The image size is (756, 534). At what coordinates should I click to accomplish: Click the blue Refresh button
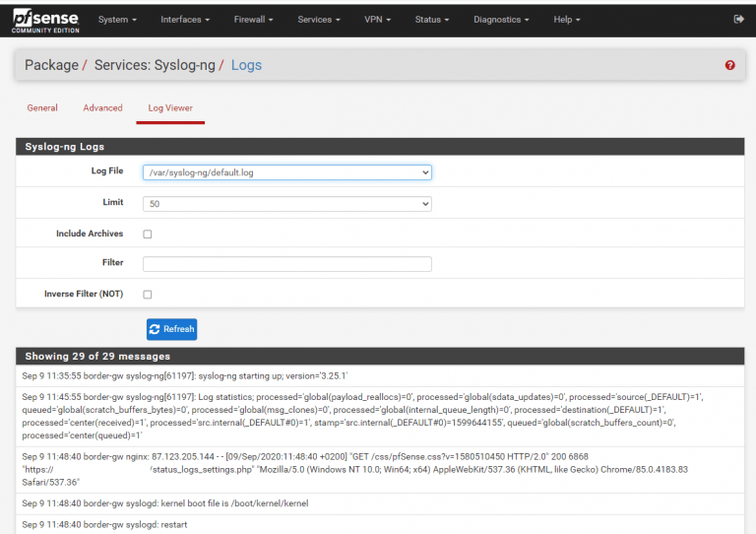(x=171, y=329)
